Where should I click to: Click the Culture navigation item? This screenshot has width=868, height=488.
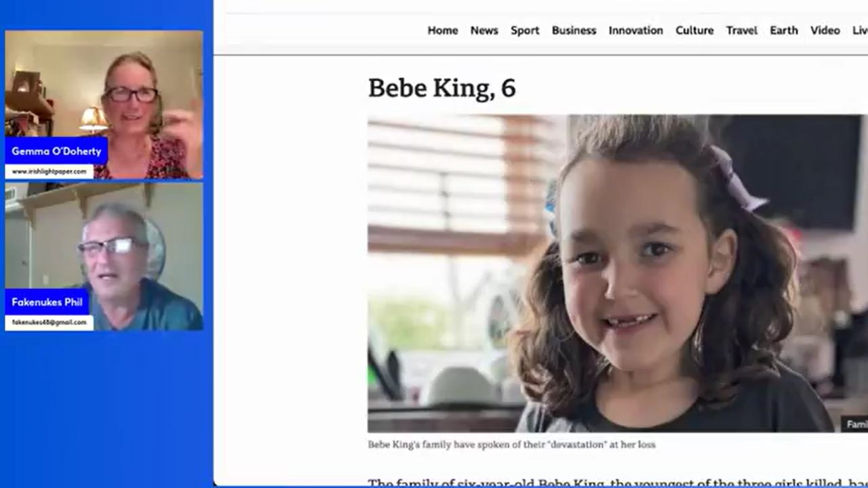694,30
